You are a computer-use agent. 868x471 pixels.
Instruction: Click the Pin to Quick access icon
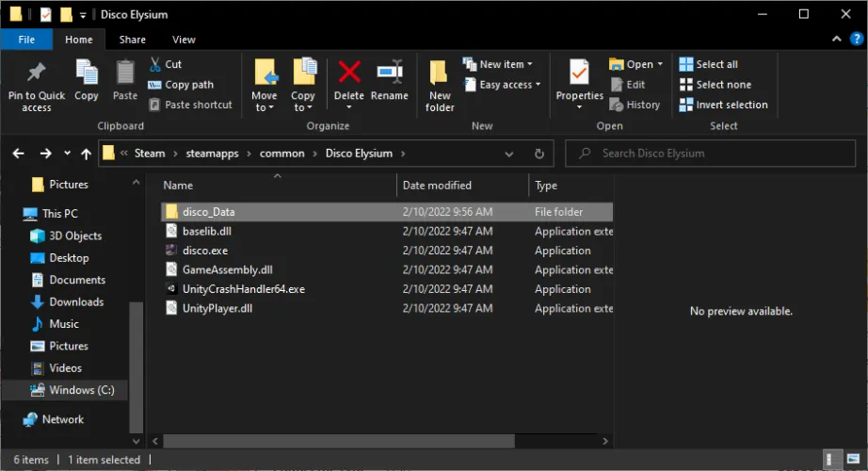coord(36,73)
